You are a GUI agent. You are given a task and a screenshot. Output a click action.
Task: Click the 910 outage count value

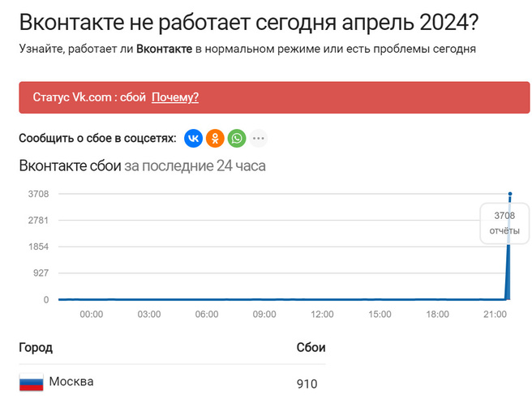[307, 384]
